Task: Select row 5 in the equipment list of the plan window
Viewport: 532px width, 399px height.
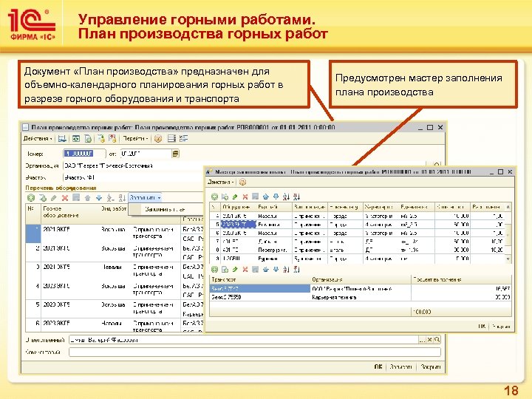Action: coord(115,308)
